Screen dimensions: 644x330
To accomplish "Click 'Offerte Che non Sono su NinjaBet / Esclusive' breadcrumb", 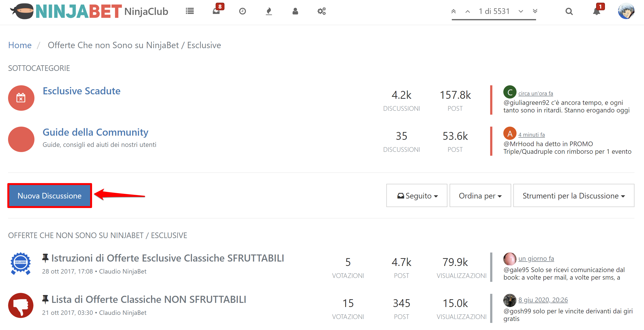I will tap(134, 45).
